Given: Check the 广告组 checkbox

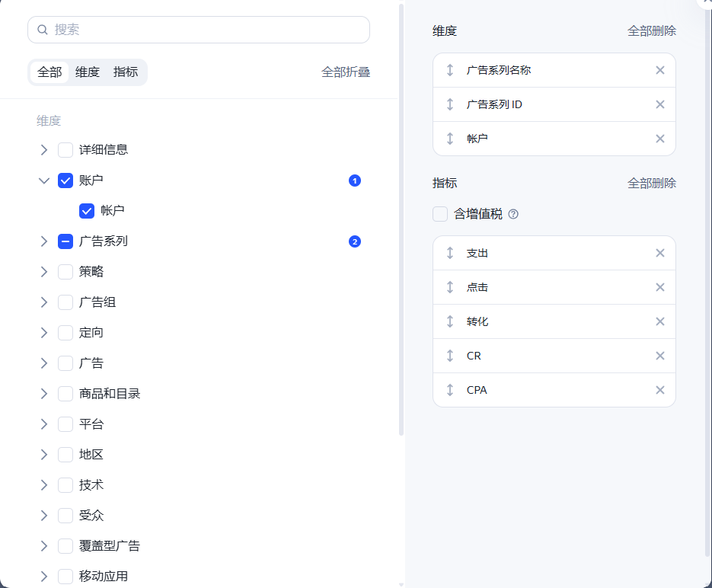Looking at the screenshot, I should point(65,302).
